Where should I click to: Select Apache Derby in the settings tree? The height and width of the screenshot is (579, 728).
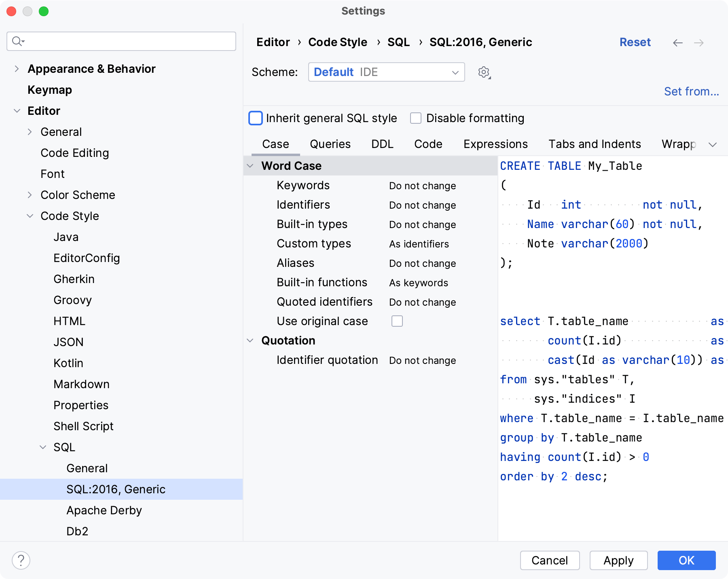click(104, 510)
